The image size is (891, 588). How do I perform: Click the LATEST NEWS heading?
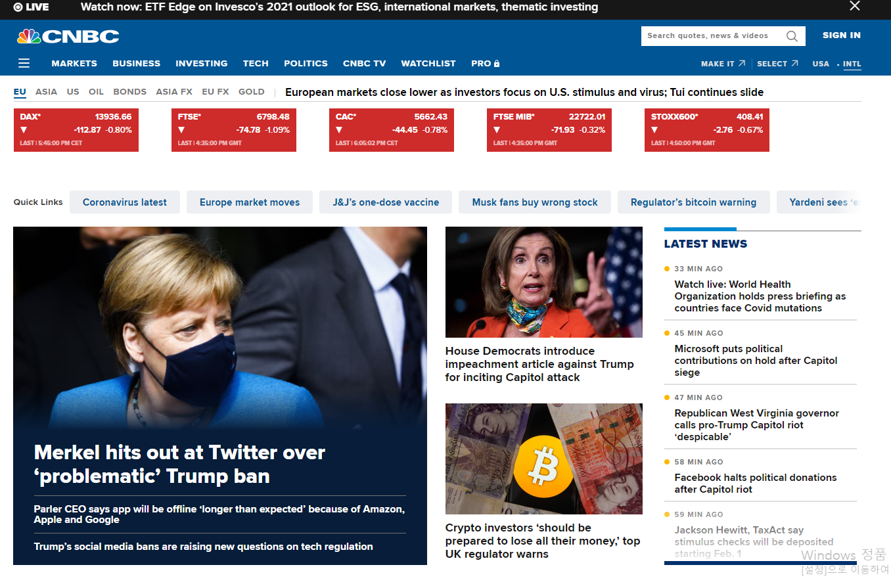[706, 244]
